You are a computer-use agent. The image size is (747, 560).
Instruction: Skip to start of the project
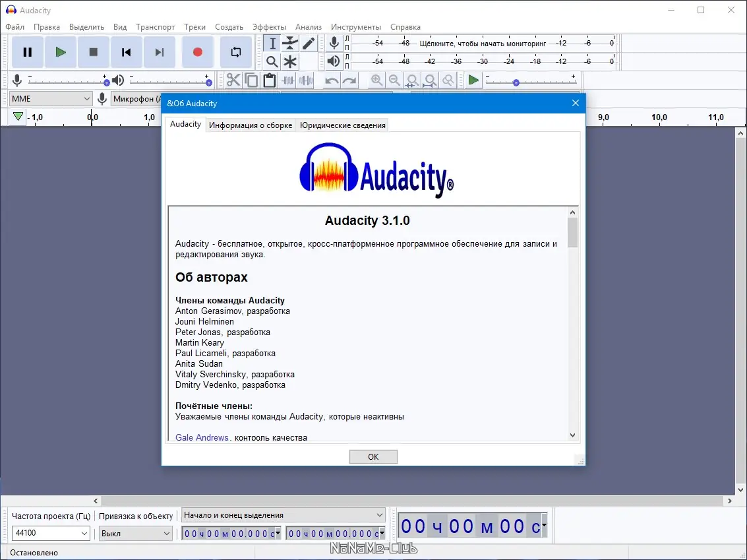pyautogui.click(x=126, y=52)
